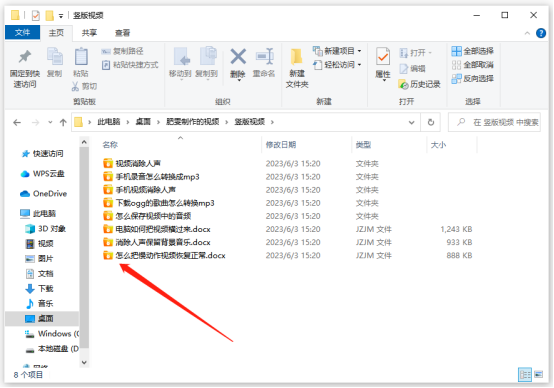Select file 怎么把慢动作视频恢复正常.docx
Screen dimensions: 554x388
[x=164, y=255]
